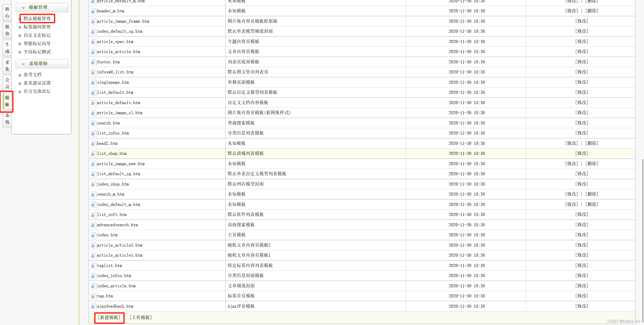This screenshot has width=644, height=325.
Task: Collapse the 模板管理 section
Action: (x=42, y=7)
